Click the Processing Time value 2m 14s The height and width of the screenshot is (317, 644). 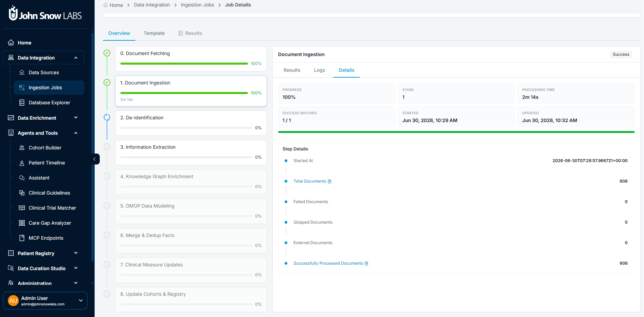[530, 97]
